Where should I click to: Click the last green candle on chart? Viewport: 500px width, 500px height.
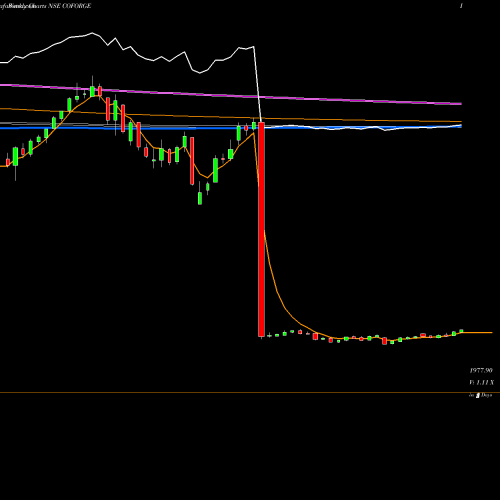tap(461, 331)
